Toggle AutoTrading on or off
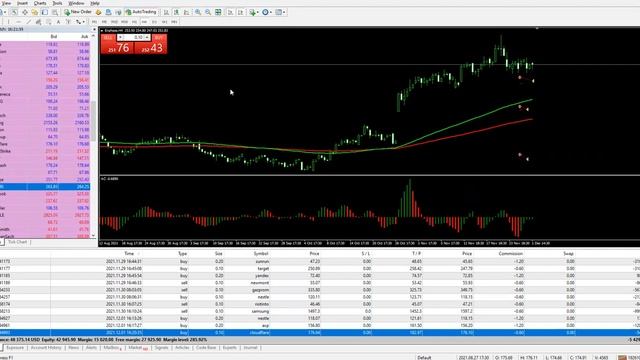 point(141,12)
